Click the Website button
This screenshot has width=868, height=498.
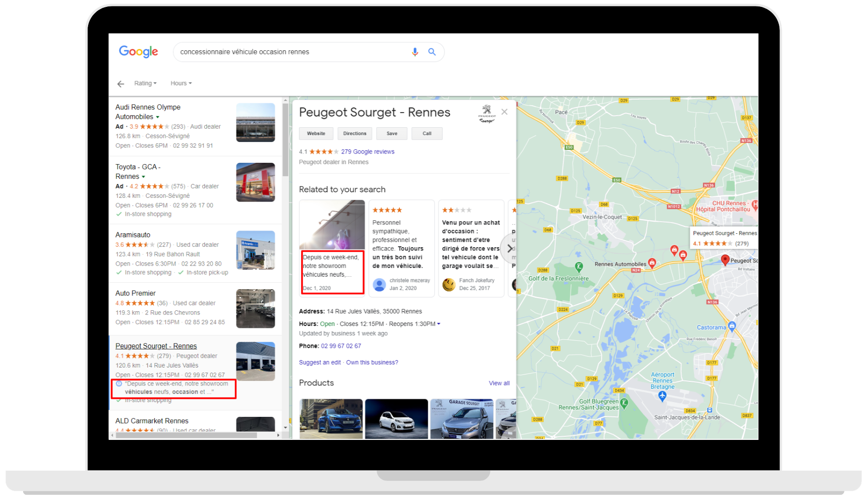click(x=316, y=133)
